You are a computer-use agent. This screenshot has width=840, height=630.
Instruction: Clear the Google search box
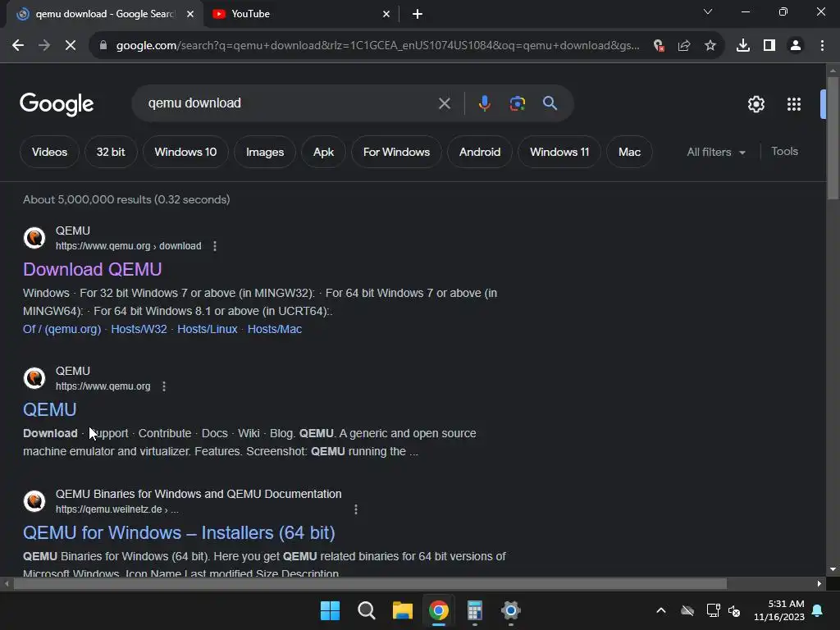pyautogui.click(x=444, y=103)
